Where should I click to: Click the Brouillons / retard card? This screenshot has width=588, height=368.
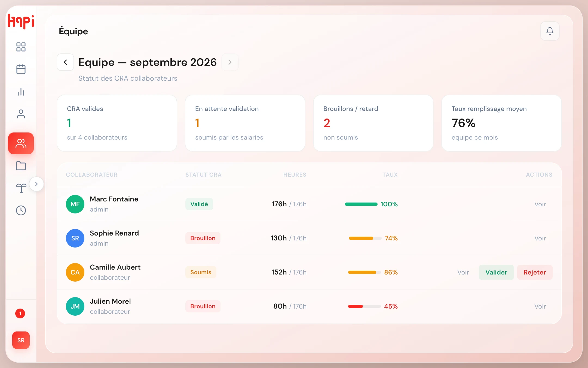coord(373,123)
